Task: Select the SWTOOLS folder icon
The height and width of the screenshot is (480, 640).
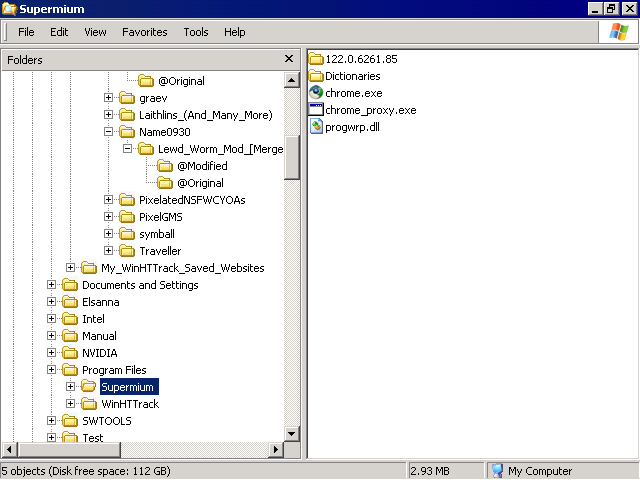Action: 70,421
